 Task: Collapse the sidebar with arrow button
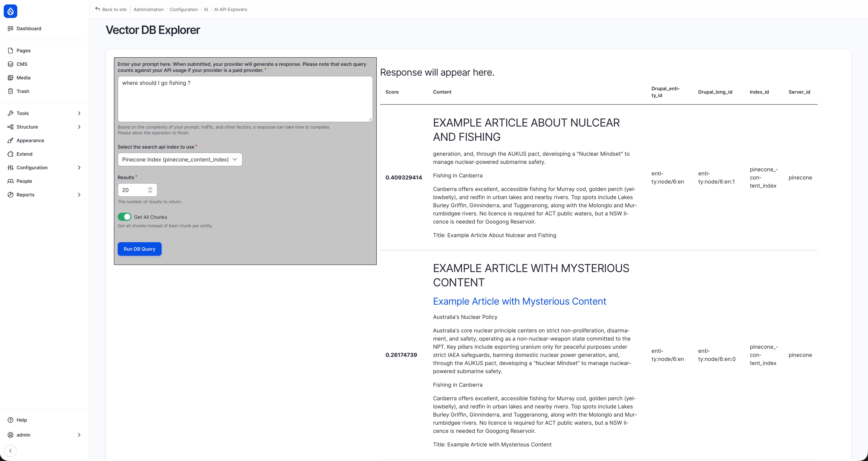point(11,450)
